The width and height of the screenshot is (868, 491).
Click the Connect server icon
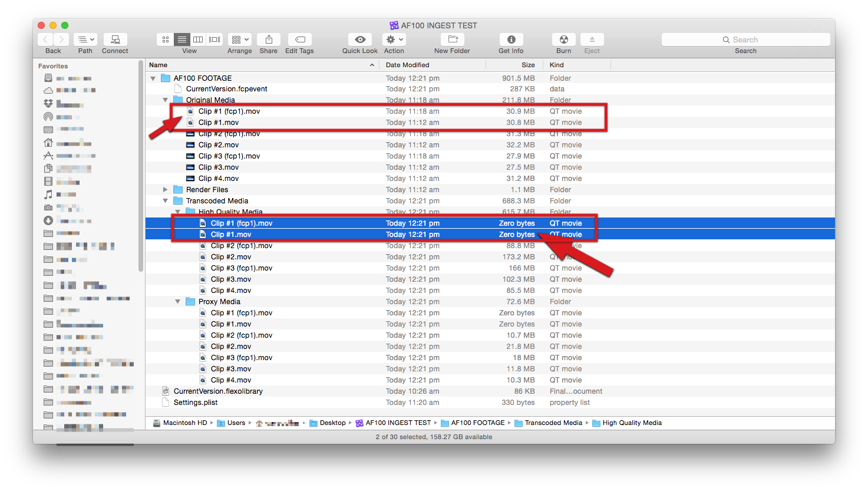114,39
